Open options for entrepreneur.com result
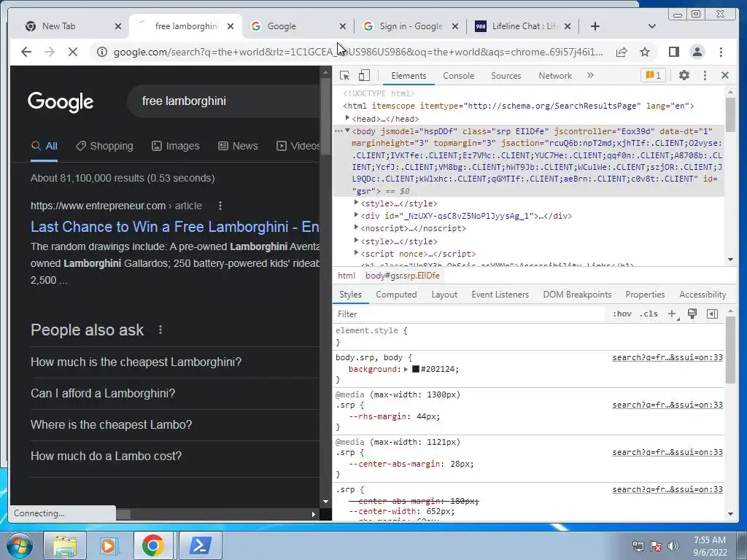 tap(220, 206)
